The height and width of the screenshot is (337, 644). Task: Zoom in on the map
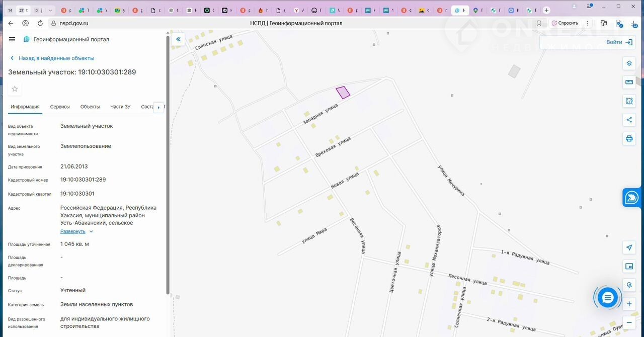tap(629, 304)
